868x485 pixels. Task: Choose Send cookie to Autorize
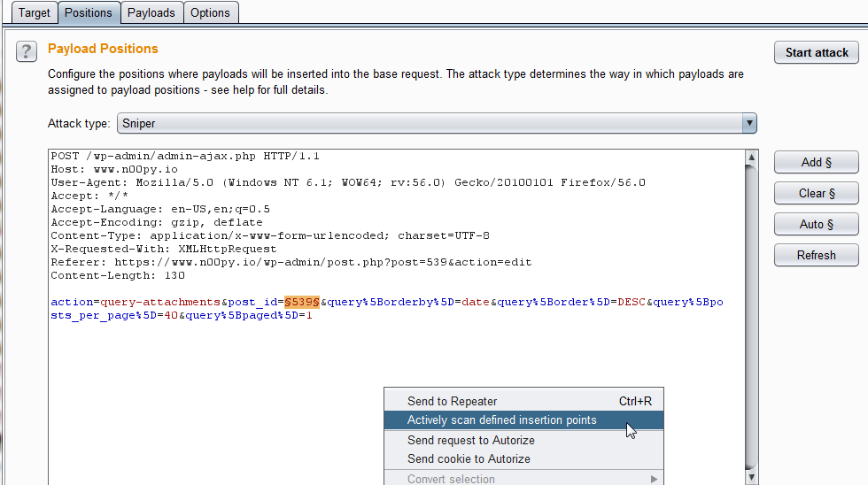click(523, 459)
